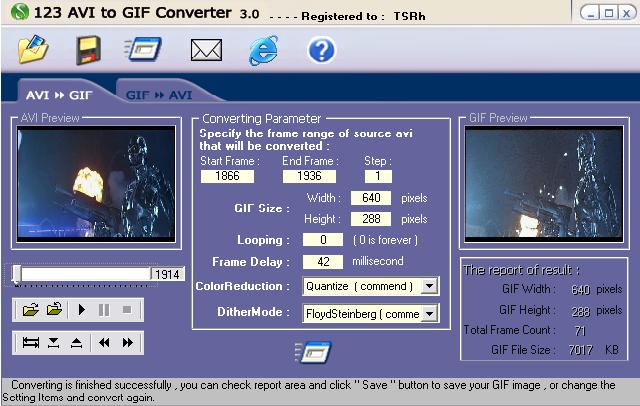Click the GIF File Size value 7017
Viewport: 640px width, 406px height.
click(x=580, y=350)
